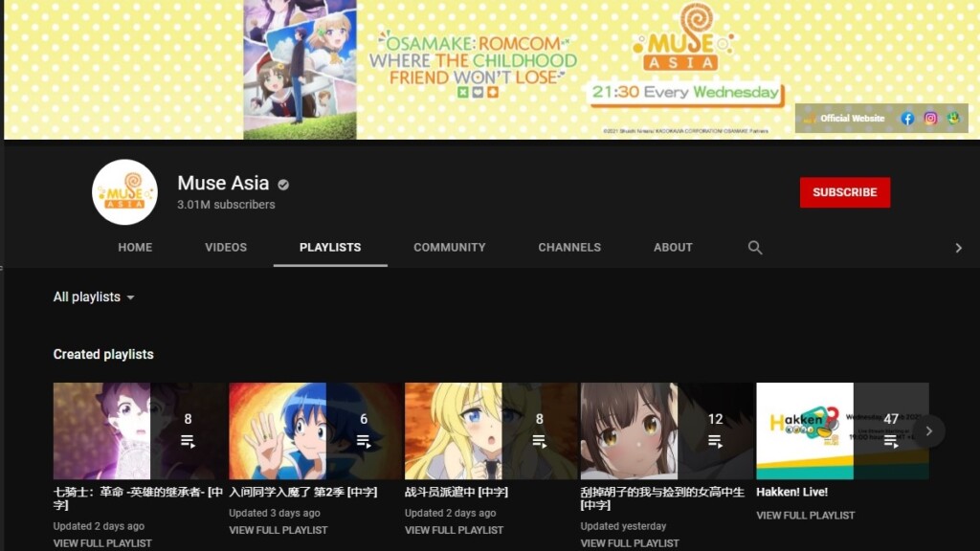
Task: Select the PLAYLISTS tab
Action: coord(330,248)
